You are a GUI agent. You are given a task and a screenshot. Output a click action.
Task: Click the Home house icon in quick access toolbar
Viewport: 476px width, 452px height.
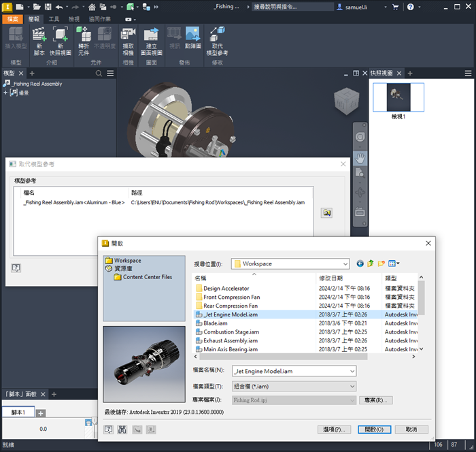[x=92, y=7]
